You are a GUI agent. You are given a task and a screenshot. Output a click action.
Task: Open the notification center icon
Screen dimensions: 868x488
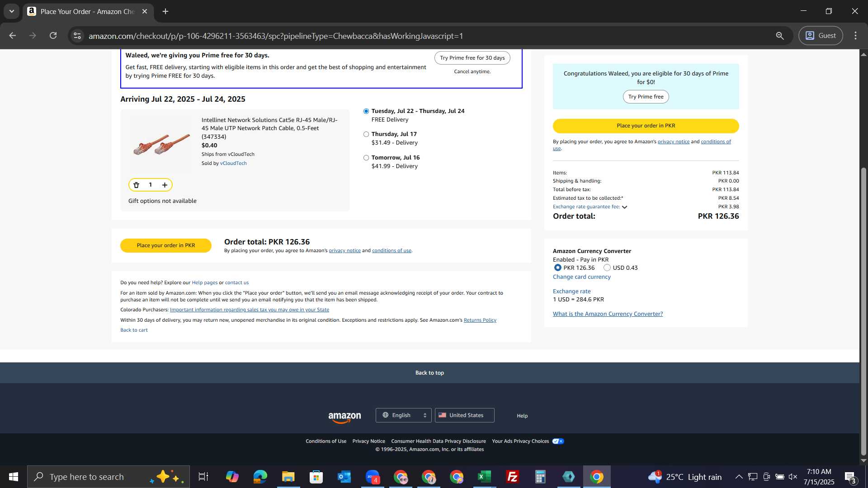[850, 477]
